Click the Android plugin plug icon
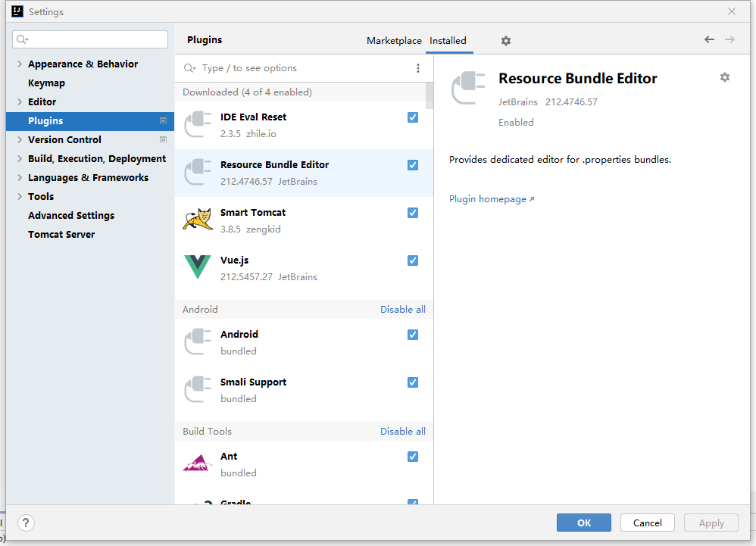This screenshot has width=756, height=546. [x=198, y=342]
